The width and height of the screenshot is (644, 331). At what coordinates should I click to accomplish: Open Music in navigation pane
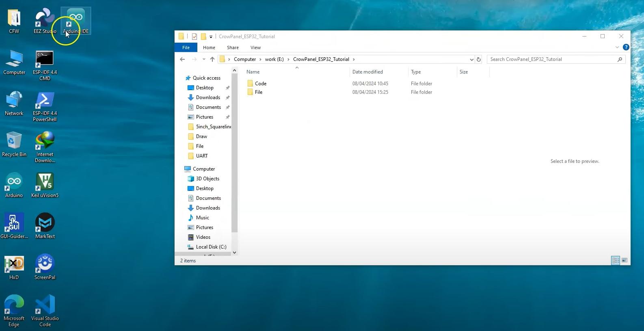click(203, 218)
